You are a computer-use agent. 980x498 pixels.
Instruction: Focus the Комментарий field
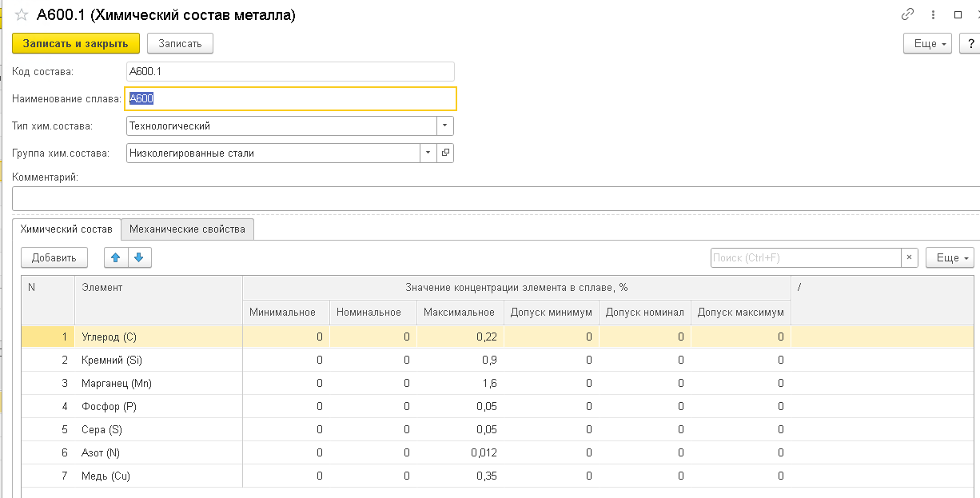[x=496, y=198]
